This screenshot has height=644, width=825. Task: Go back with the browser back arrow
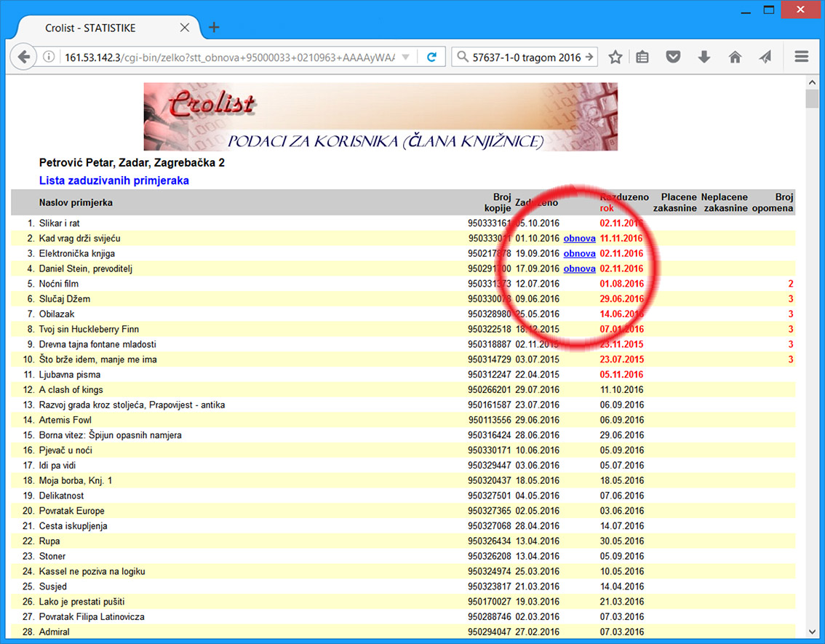[24, 57]
